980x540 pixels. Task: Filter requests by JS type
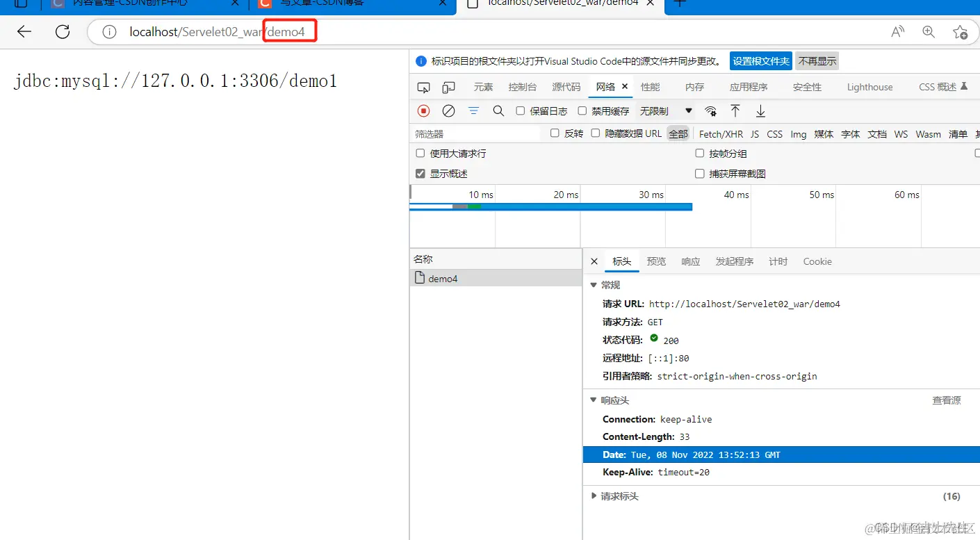(755, 133)
